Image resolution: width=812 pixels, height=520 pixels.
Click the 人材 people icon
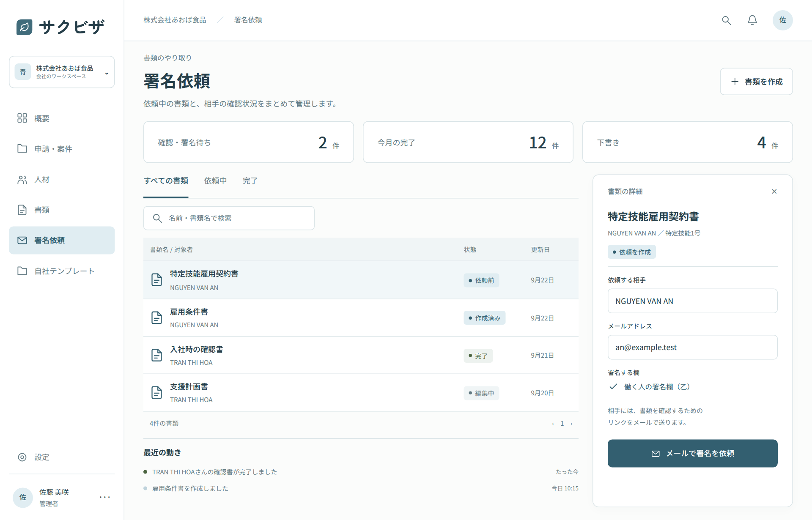[x=22, y=180]
